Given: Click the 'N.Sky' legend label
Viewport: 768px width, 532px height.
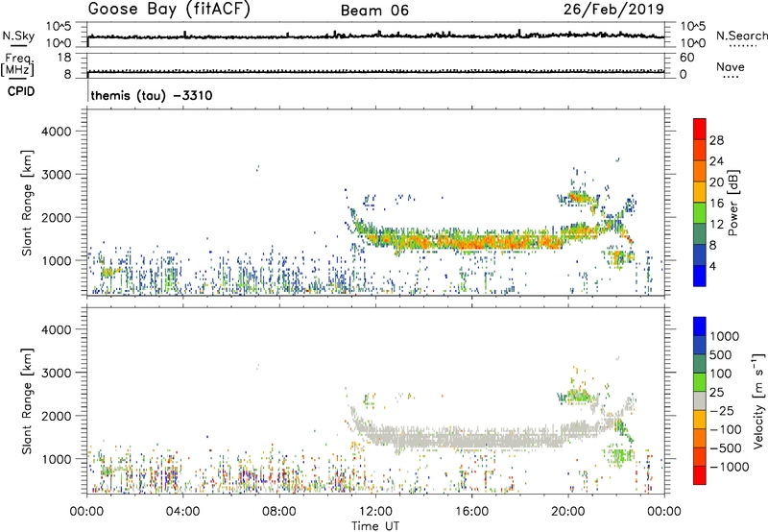Looking at the screenshot, I should pyautogui.click(x=18, y=36).
